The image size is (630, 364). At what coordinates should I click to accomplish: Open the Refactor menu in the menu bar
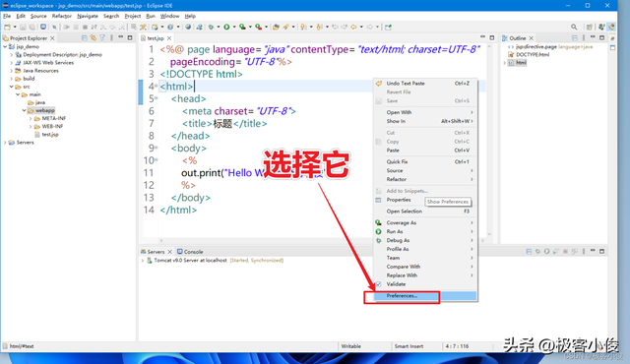point(61,16)
